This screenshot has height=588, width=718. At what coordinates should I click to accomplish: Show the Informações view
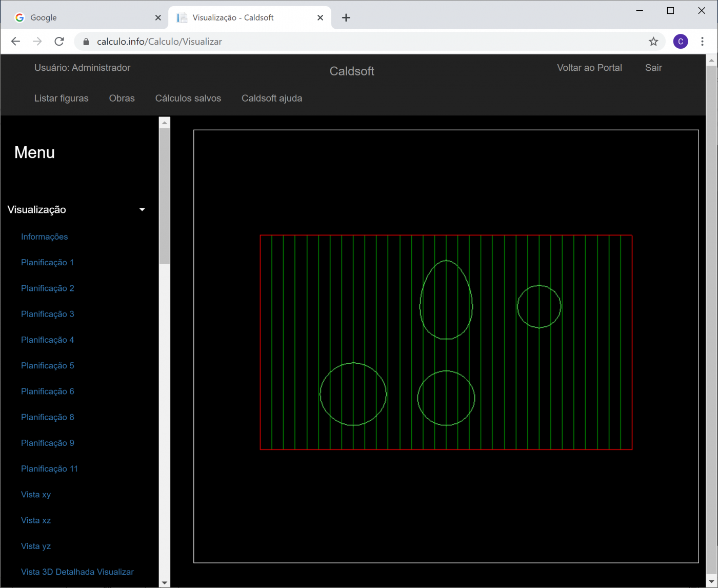pyautogui.click(x=44, y=237)
